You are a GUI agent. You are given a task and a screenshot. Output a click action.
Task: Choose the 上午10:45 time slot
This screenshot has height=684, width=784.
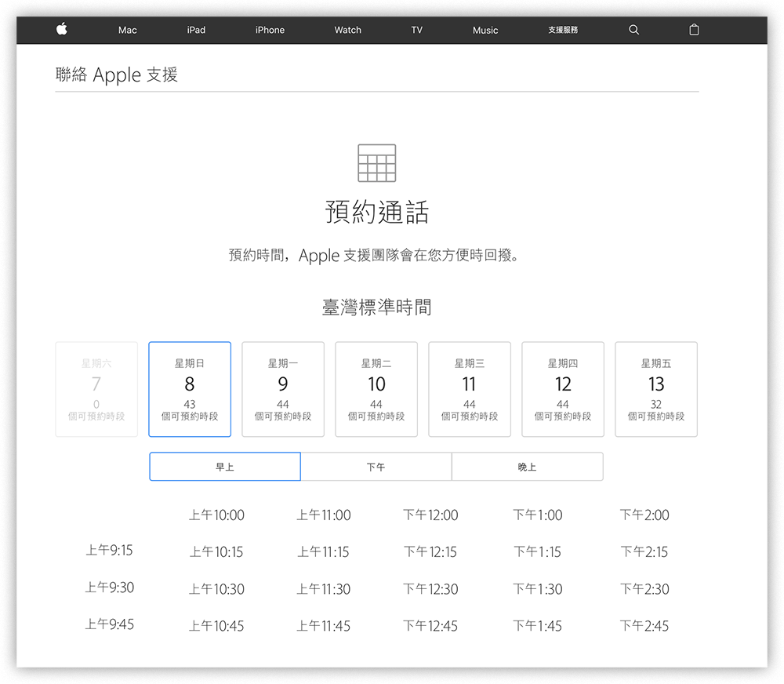point(216,626)
